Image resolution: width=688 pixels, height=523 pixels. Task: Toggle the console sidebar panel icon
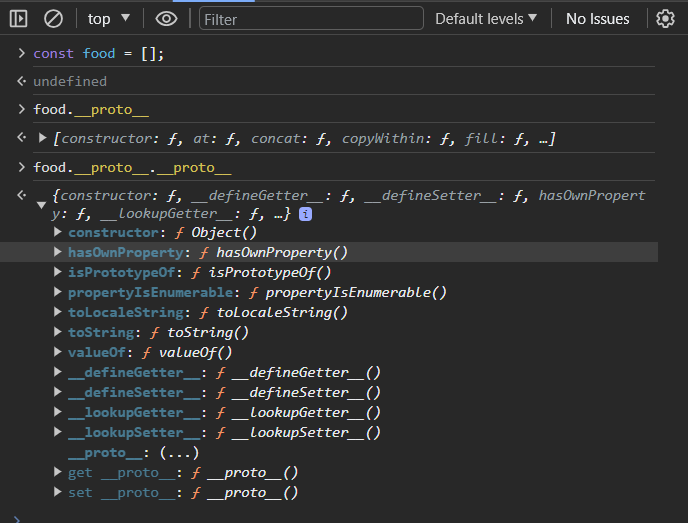(x=18, y=18)
